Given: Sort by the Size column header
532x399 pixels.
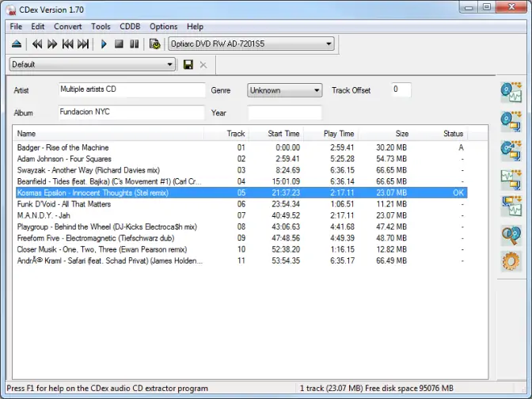Looking at the screenshot, I should point(385,133).
